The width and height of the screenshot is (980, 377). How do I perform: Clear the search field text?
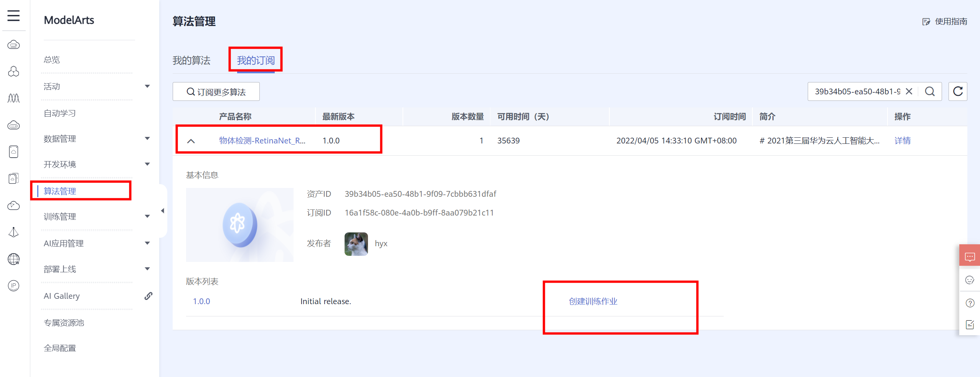pos(909,91)
